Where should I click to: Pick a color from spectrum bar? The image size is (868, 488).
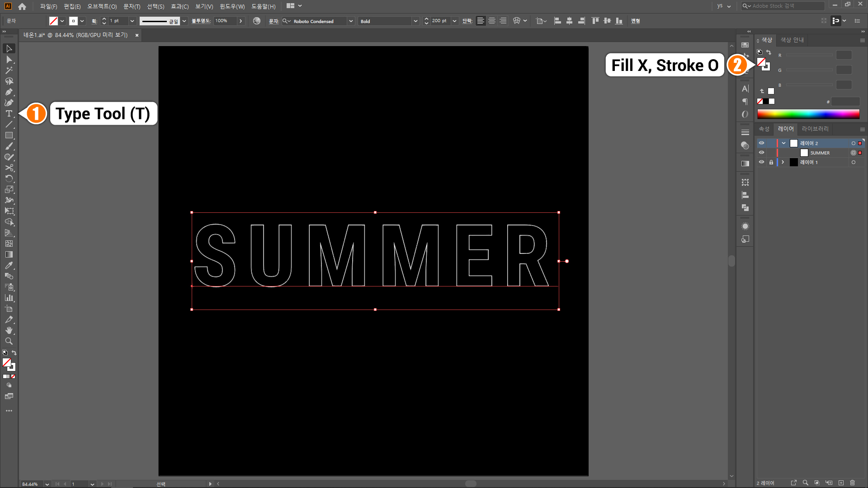pos(808,114)
